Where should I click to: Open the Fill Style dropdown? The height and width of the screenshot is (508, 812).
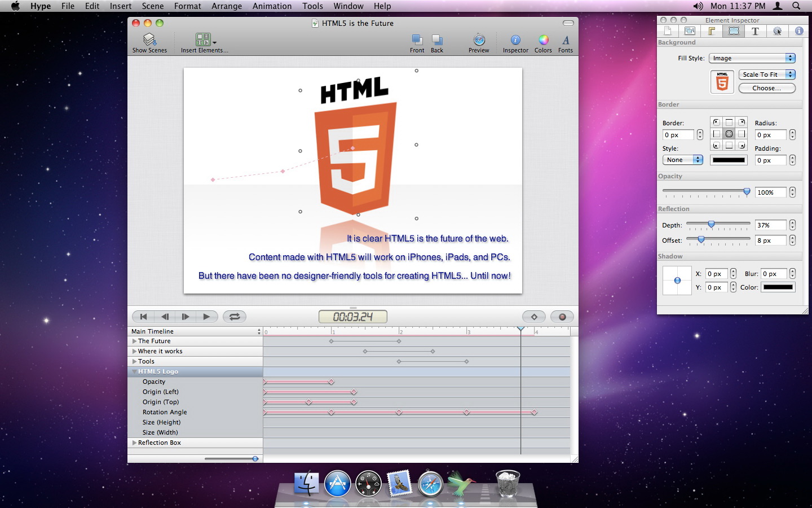click(752, 58)
